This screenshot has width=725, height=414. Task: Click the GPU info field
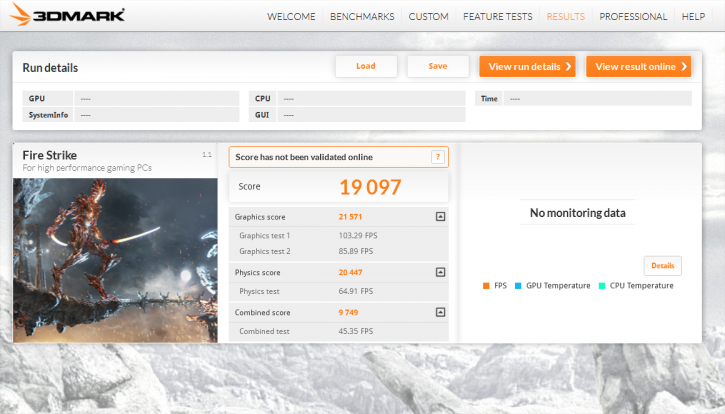pyautogui.click(x=157, y=99)
